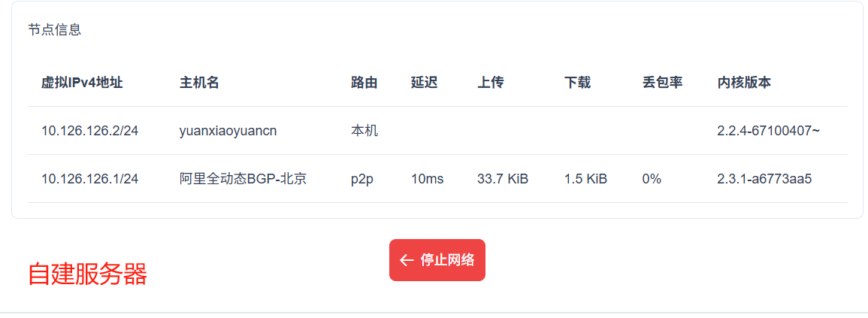This screenshot has height=318, width=868.
Task: Select the 路由 column header
Action: pos(364,83)
